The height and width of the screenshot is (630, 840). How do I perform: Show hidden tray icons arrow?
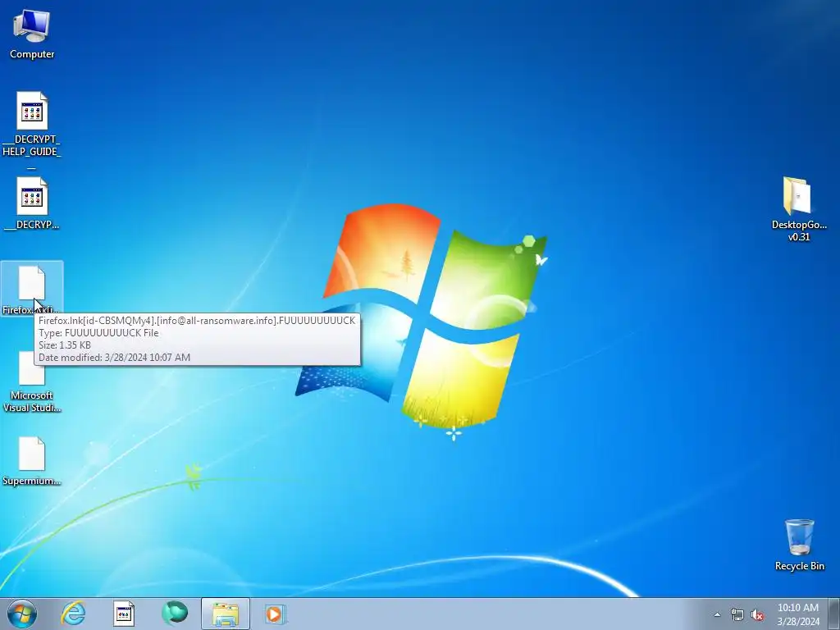717,614
